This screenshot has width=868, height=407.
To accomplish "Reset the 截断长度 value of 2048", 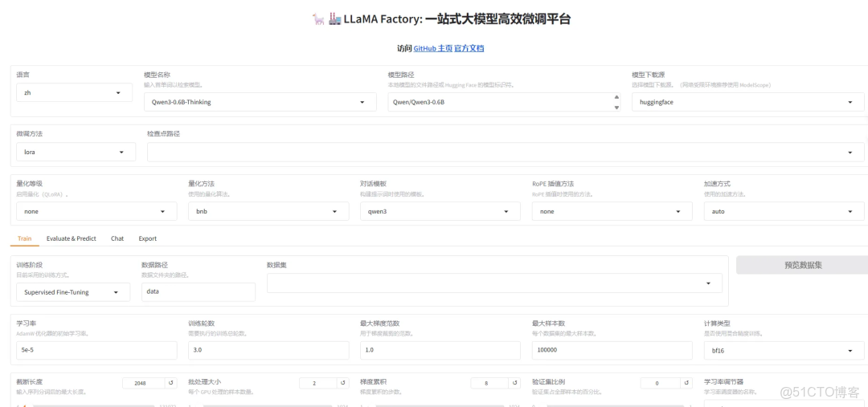I will 171,383.
